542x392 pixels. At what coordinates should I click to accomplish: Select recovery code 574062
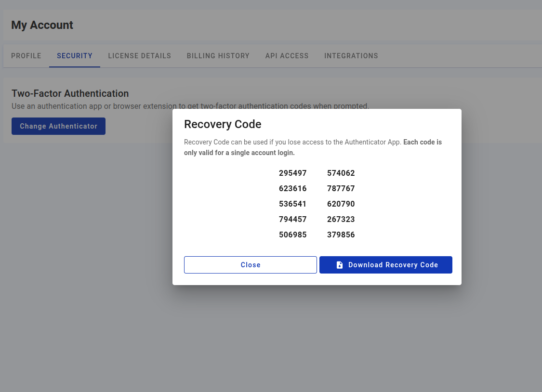tap(341, 173)
